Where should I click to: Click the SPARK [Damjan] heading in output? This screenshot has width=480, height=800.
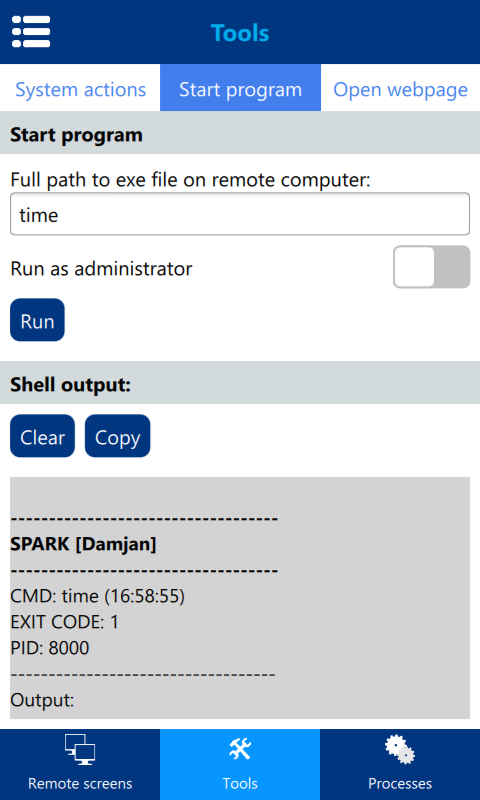click(83, 544)
